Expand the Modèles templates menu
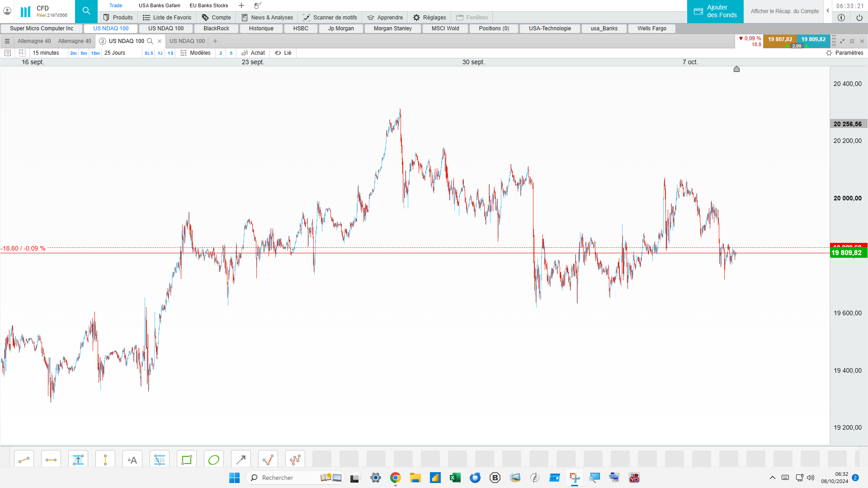 click(195, 53)
